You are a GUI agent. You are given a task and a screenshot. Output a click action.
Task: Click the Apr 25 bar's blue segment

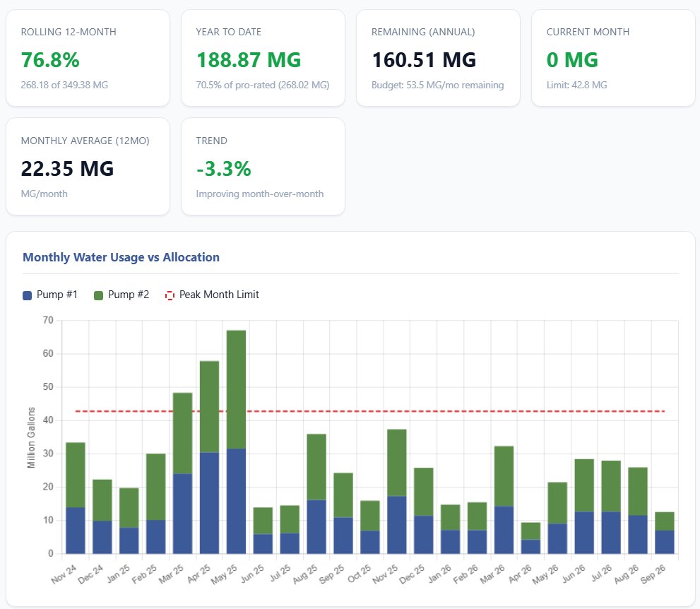pos(209,503)
